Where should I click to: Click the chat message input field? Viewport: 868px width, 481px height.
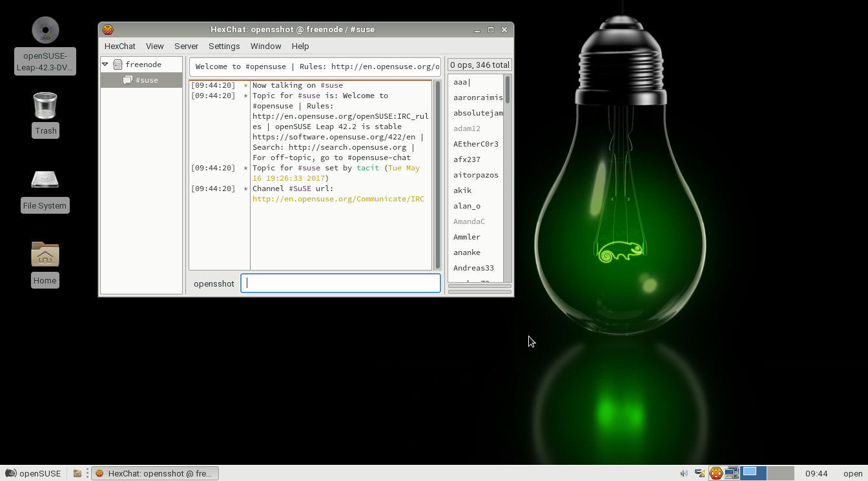(x=340, y=283)
